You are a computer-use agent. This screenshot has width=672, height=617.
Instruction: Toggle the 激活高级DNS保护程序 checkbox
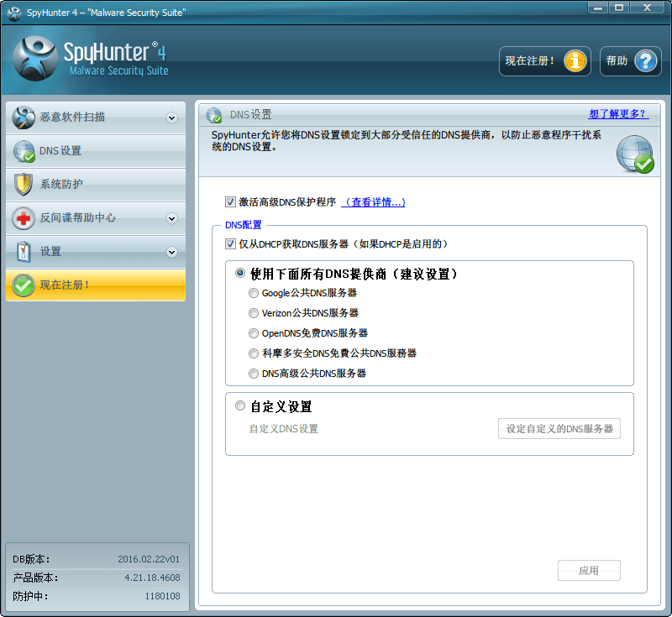pos(230,202)
